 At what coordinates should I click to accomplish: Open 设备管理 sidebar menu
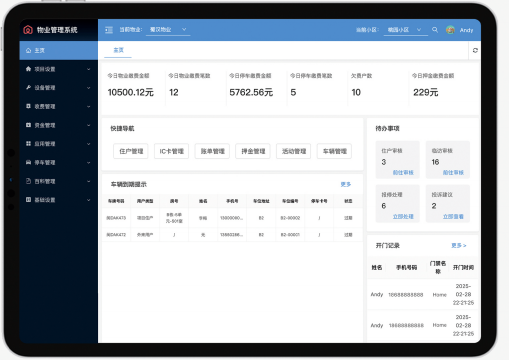coord(59,88)
